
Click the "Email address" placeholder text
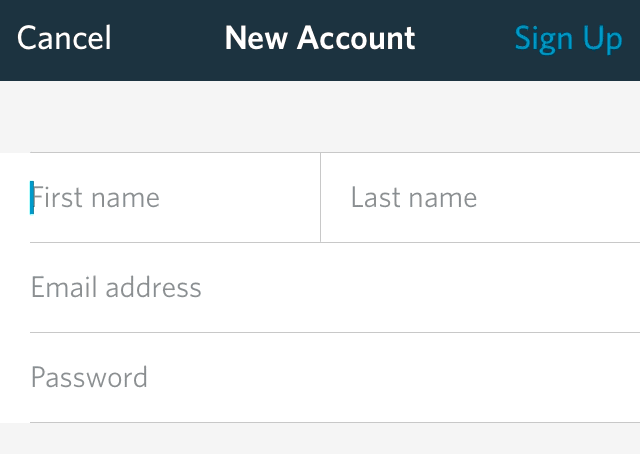(116, 288)
